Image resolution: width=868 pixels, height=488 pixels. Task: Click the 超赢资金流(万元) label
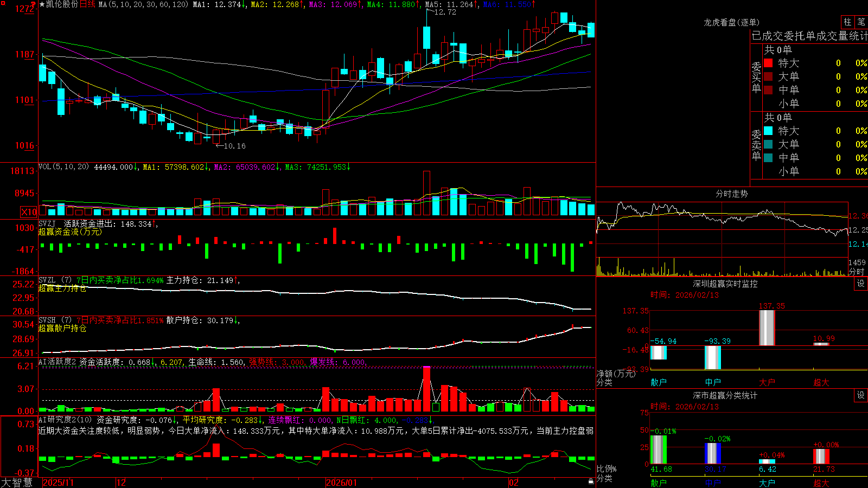coord(70,232)
